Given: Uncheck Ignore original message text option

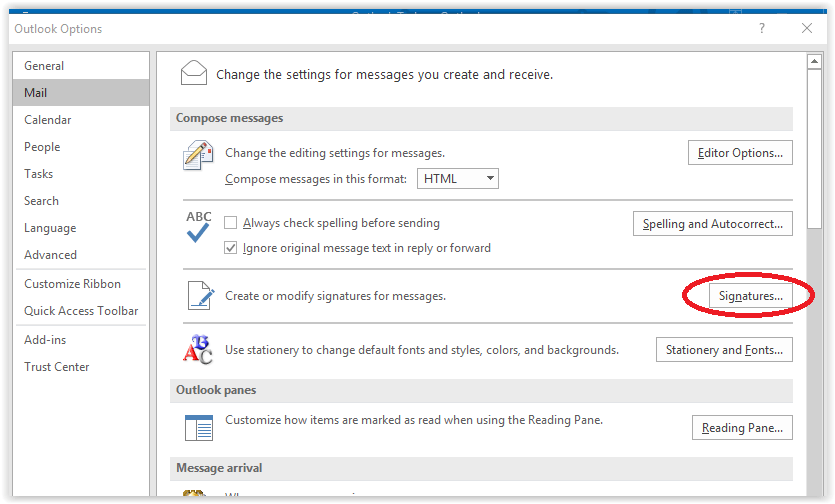Looking at the screenshot, I should coord(231,248).
